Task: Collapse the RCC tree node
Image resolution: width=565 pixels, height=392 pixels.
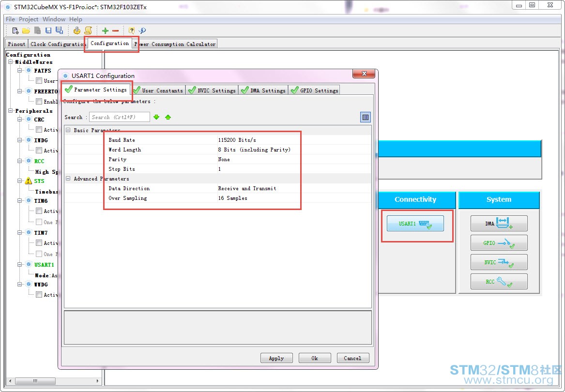Action: point(19,161)
